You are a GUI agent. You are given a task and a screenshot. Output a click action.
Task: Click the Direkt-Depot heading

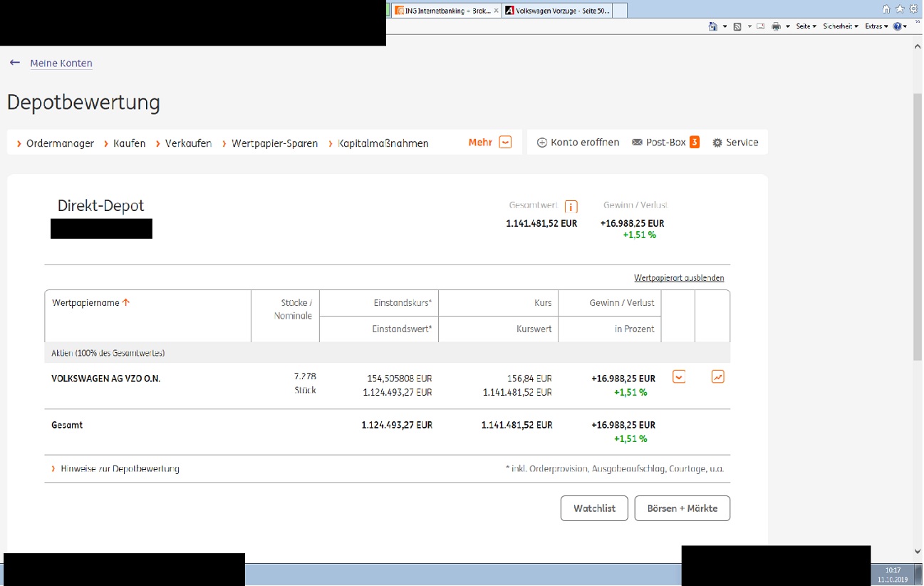[x=101, y=206]
